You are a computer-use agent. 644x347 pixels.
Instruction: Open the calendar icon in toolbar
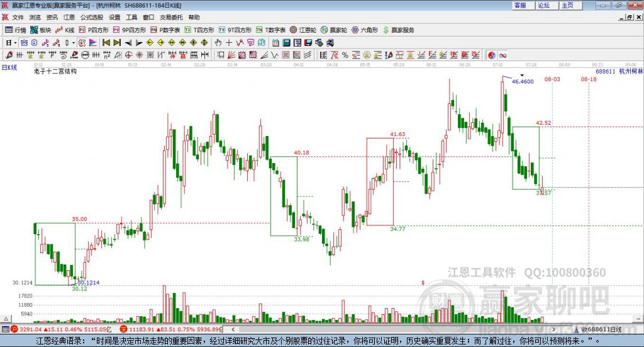tap(275, 43)
